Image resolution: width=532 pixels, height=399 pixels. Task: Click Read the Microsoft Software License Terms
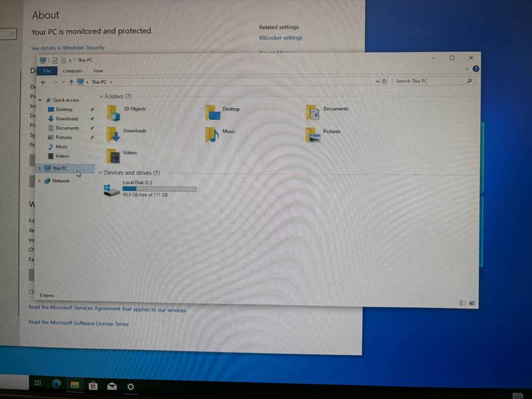(79, 323)
